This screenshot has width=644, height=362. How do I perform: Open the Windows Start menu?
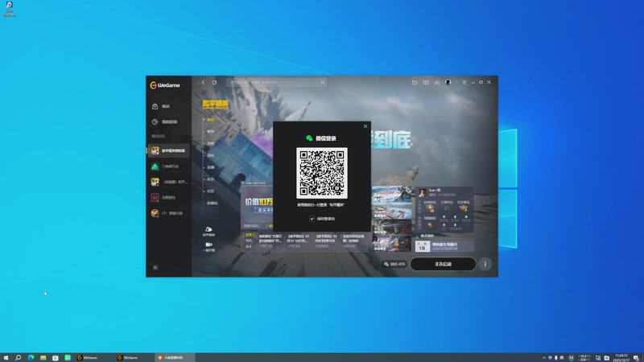[6, 357]
